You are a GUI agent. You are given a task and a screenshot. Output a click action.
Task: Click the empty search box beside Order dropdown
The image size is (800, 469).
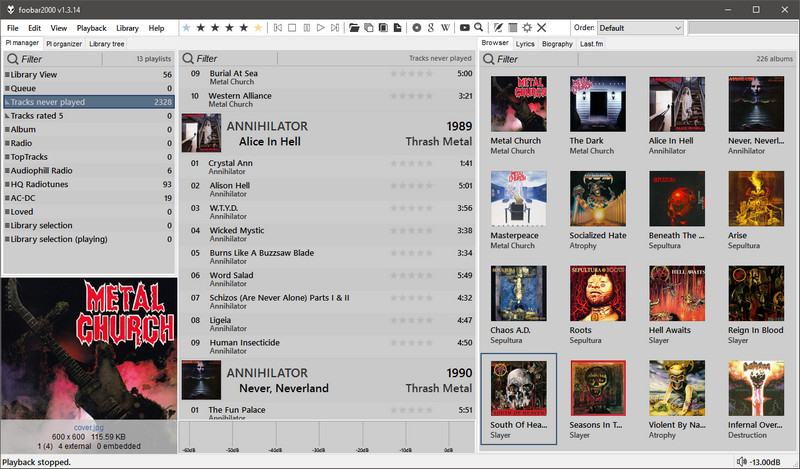pos(742,28)
